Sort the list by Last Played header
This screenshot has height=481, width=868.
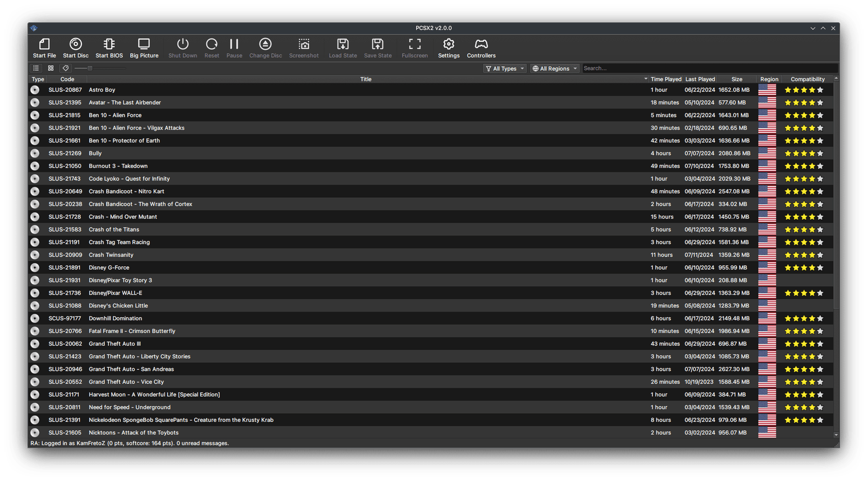pyautogui.click(x=700, y=79)
